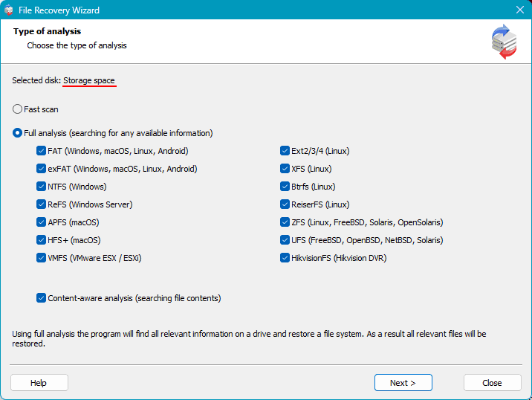
Task: Disable Content-aware analysis checkbox
Action: (41, 298)
